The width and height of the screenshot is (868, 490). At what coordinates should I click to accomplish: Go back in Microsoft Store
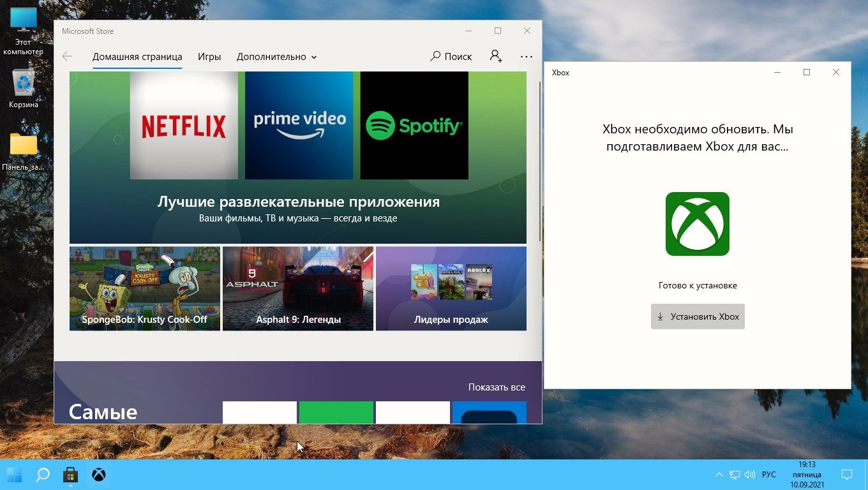tap(67, 57)
